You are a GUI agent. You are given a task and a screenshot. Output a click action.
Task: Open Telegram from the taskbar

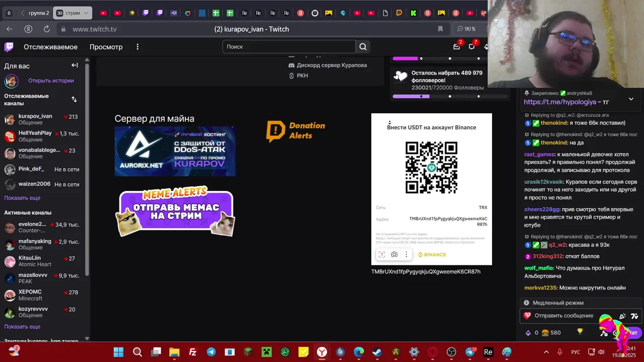(211, 352)
